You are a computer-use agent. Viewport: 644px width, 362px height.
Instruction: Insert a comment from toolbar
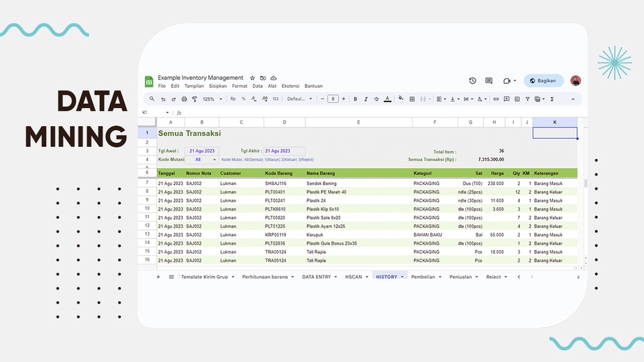click(506, 99)
